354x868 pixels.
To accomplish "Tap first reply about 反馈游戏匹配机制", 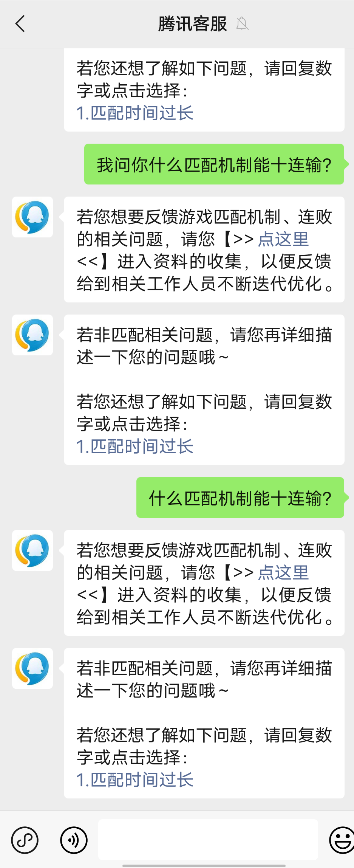I will 204,250.
